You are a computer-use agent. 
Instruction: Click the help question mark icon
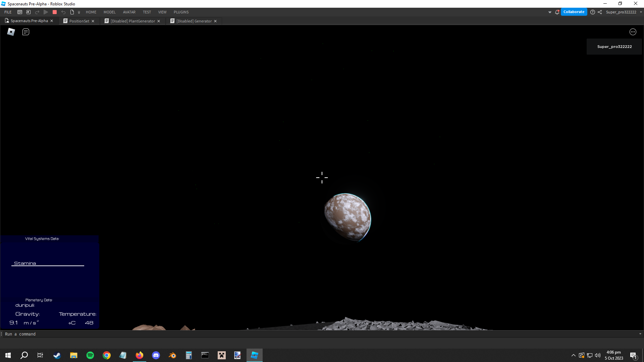pos(593,12)
